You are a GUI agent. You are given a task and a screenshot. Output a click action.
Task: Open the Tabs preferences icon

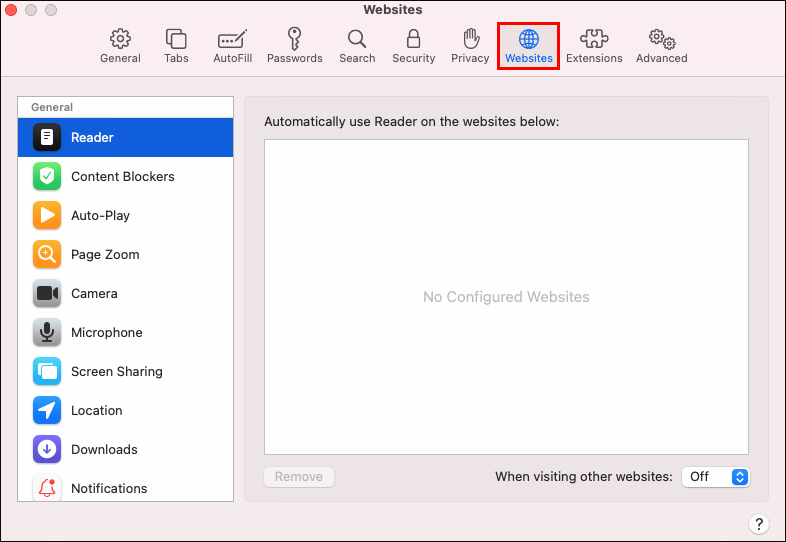[x=176, y=39]
